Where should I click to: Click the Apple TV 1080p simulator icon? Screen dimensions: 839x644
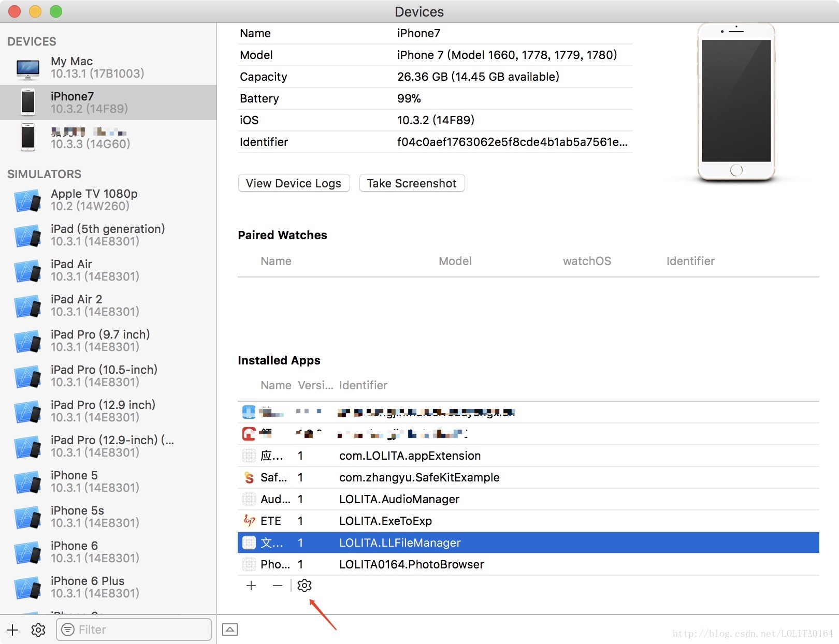28,200
